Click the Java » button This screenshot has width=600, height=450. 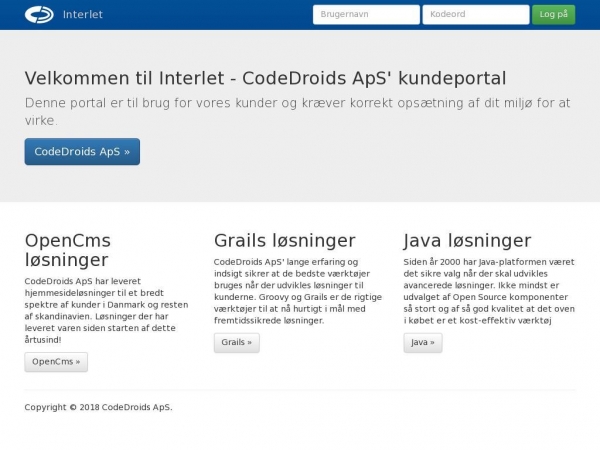pos(423,342)
